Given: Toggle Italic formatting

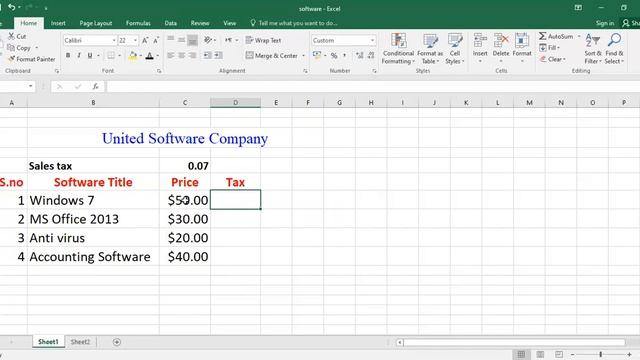Looking at the screenshot, I should (x=79, y=56).
